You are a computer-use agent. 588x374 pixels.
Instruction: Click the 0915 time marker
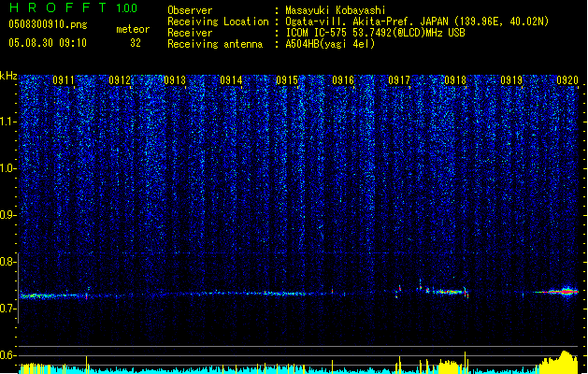pos(287,80)
